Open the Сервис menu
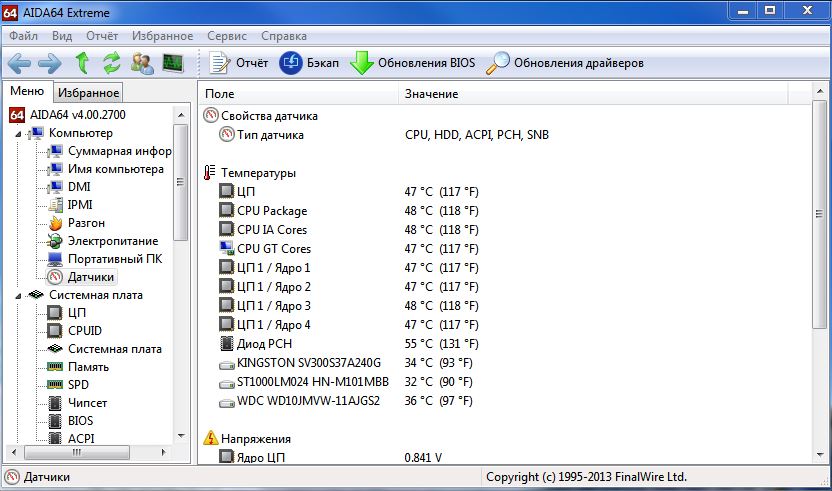Viewport: 832px width, 491px height. pyautogui.click(x=227, y=36)
